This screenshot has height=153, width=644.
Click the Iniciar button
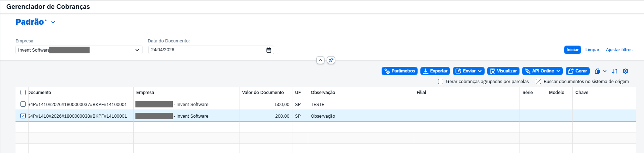tap(572, 50)
